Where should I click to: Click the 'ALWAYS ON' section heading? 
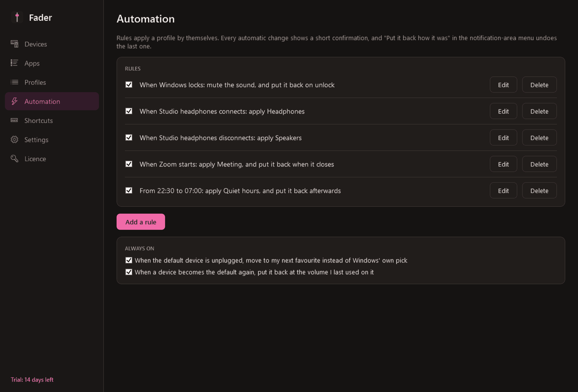click(139, 248)
